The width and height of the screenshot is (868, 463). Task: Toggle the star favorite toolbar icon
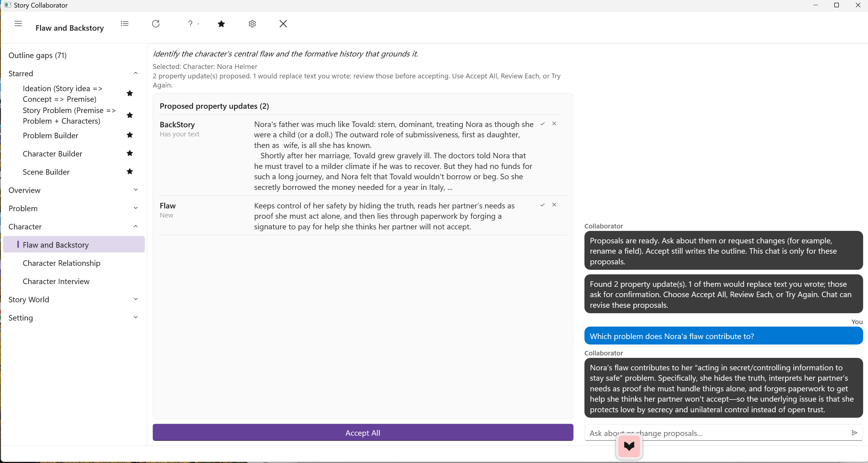(221, 24)
